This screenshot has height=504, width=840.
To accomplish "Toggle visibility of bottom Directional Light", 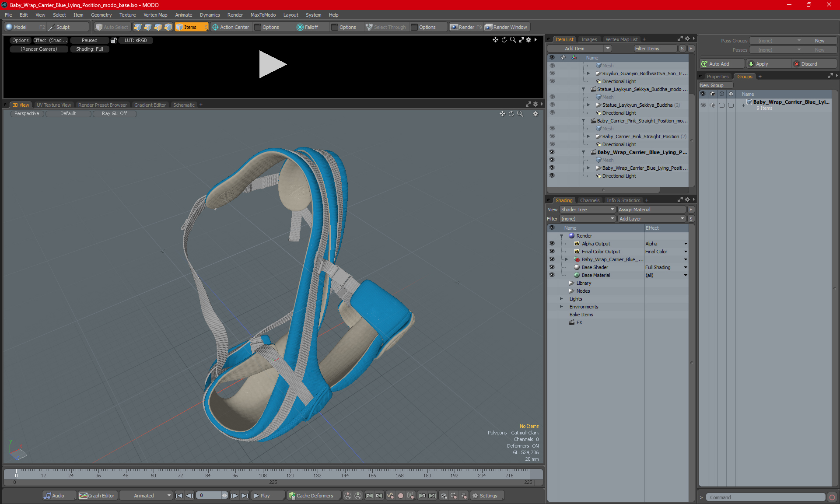I will pyautogui.click(x=552, y=176).
